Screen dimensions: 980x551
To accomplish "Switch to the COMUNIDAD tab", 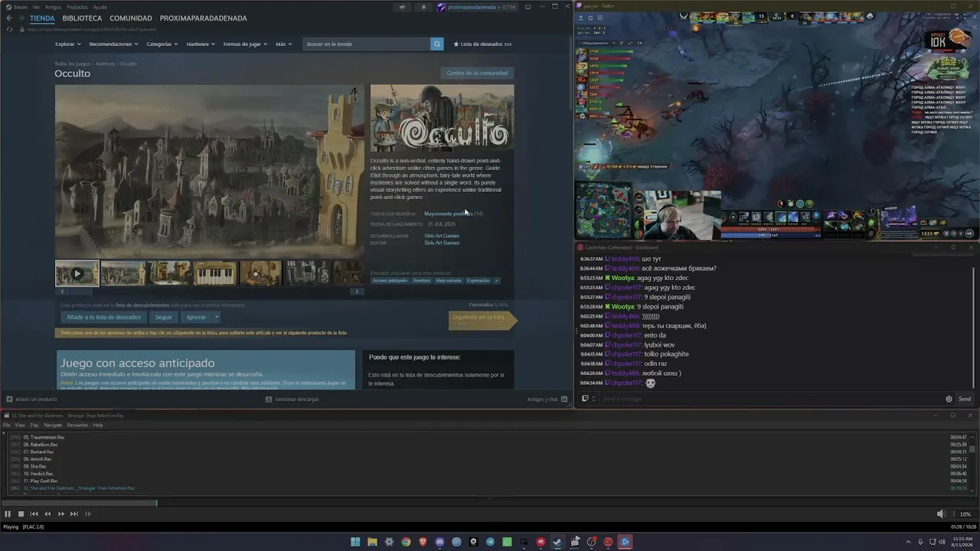I will (x=131, y=18).
